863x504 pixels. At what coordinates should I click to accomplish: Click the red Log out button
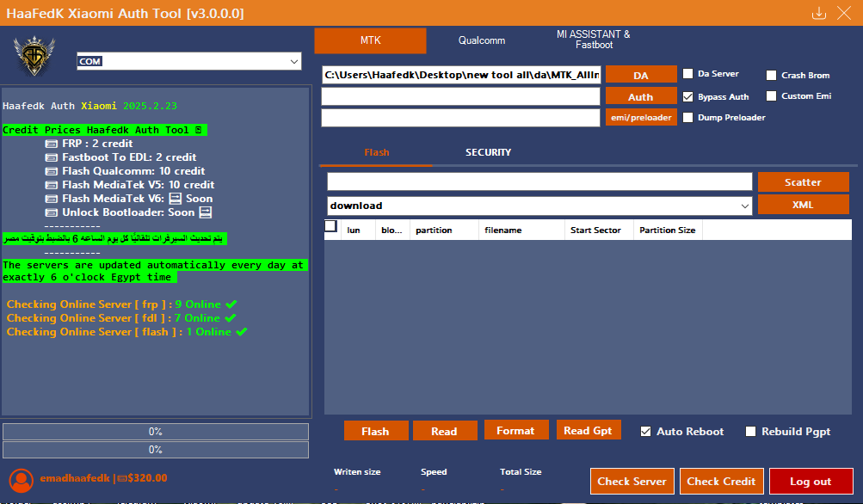(x=811, y=482)
